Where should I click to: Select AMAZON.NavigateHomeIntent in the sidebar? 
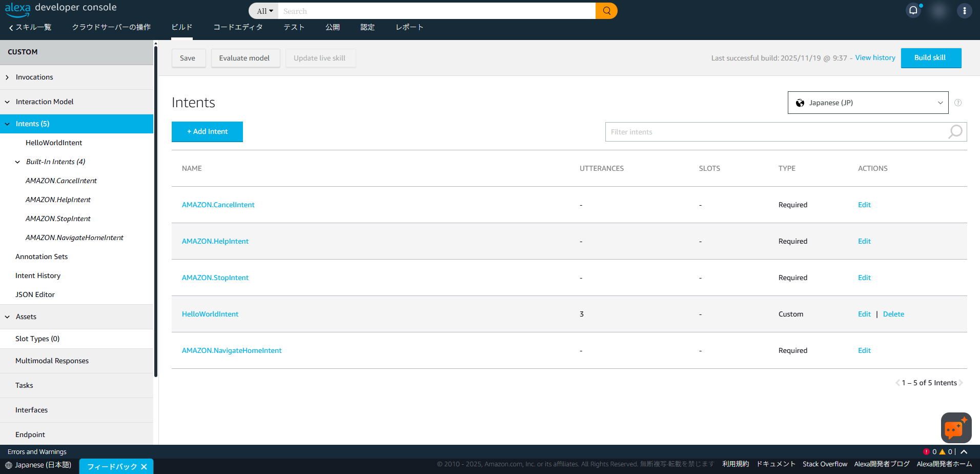pos(74,238)
